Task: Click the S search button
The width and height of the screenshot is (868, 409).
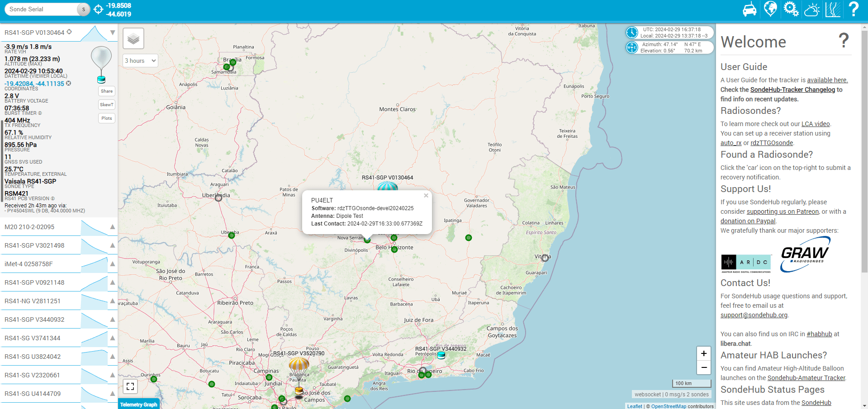Action: pyautogui.click(x=84, y=9)
